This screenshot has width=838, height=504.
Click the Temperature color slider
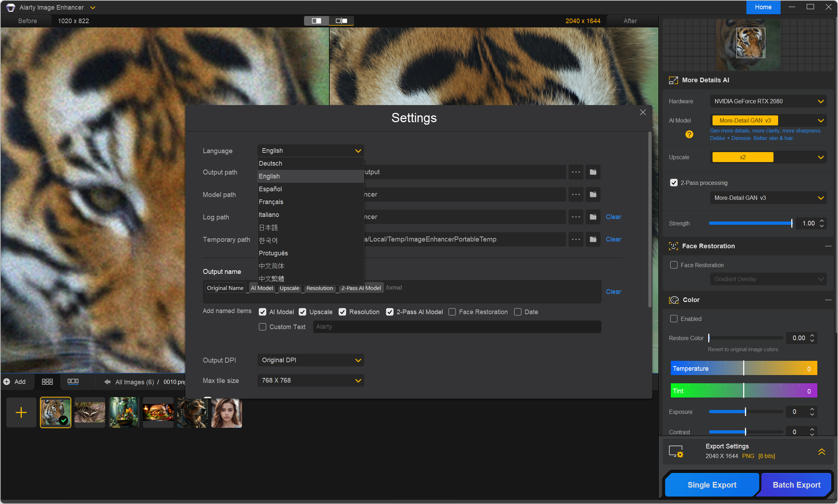(x=744, y=368)
